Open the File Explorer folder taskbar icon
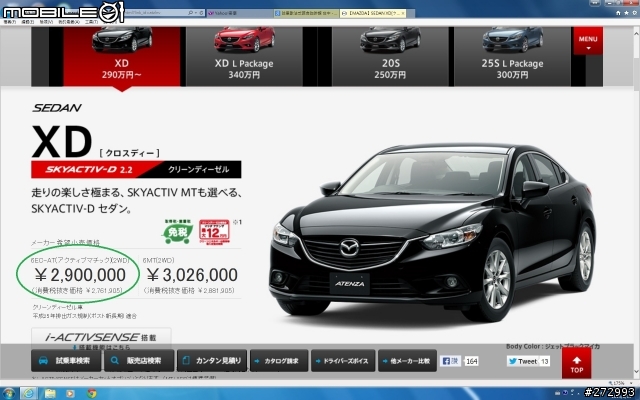The width and height of the screenshot is (640, 400). pyautogui.click(x=50, y=393)
